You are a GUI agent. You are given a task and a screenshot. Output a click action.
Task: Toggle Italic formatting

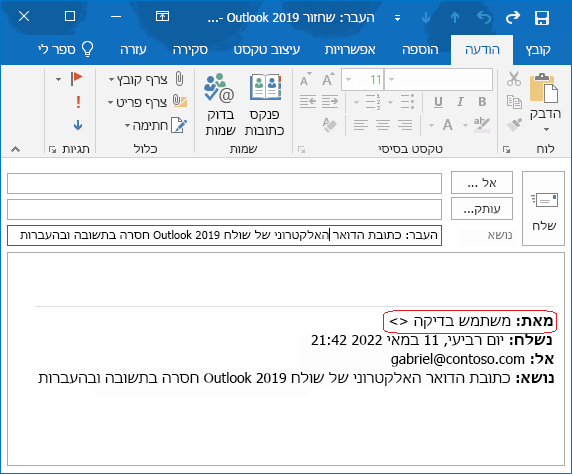460,102
